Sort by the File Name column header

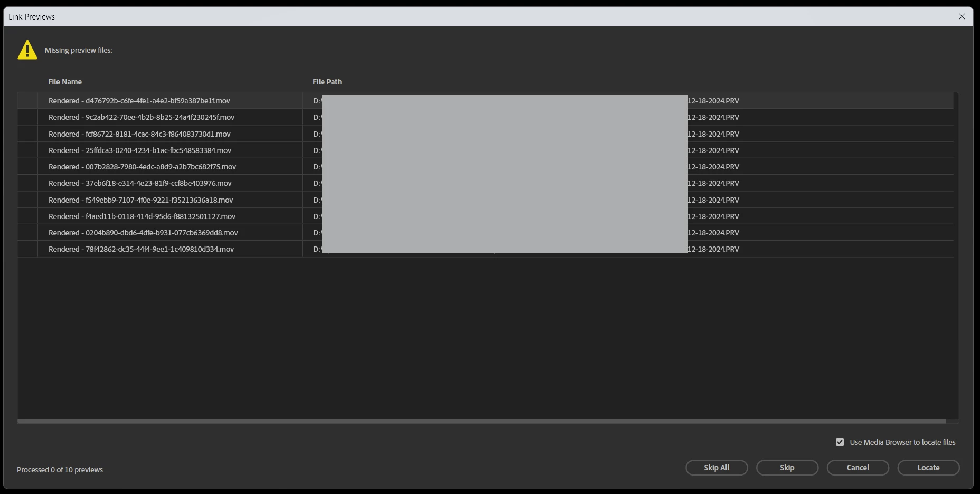(x=65, y=82)
